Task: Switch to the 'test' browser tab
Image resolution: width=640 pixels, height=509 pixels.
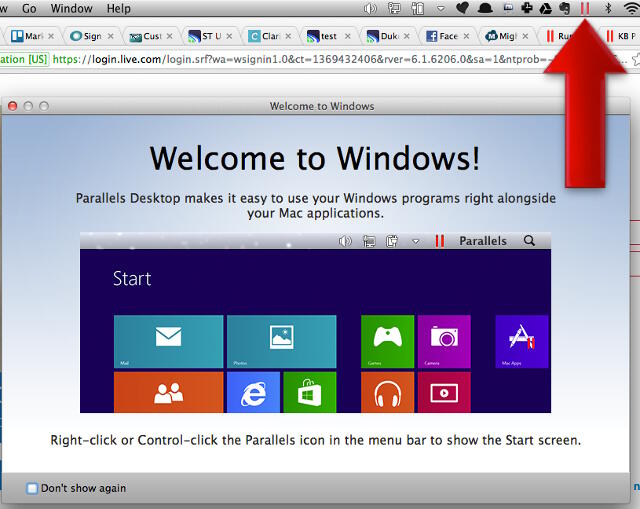Action: pos(329,36)
